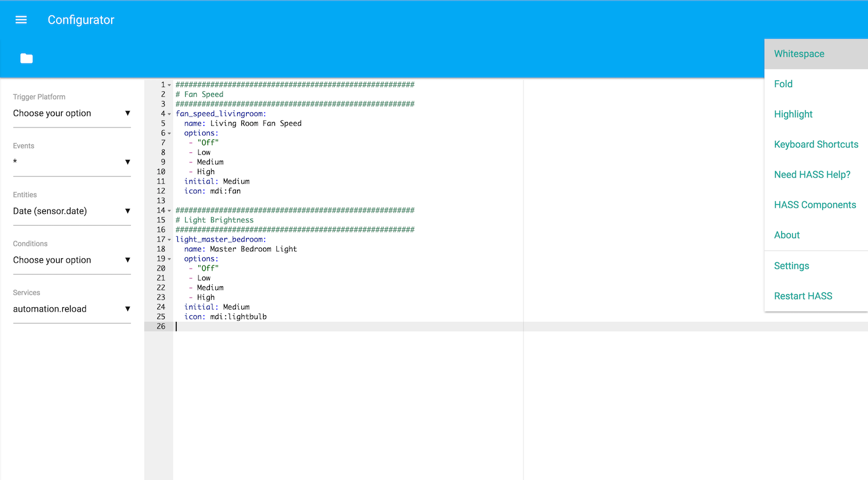Click the 'fan_speed_livingroom:' key text
Image resolution: width=868 pixels, height=480 pixels.
(221, 114)
